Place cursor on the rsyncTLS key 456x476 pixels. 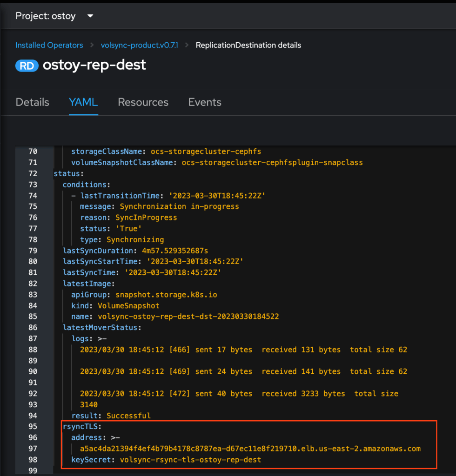pyautogui.click(x=80, y=427)
